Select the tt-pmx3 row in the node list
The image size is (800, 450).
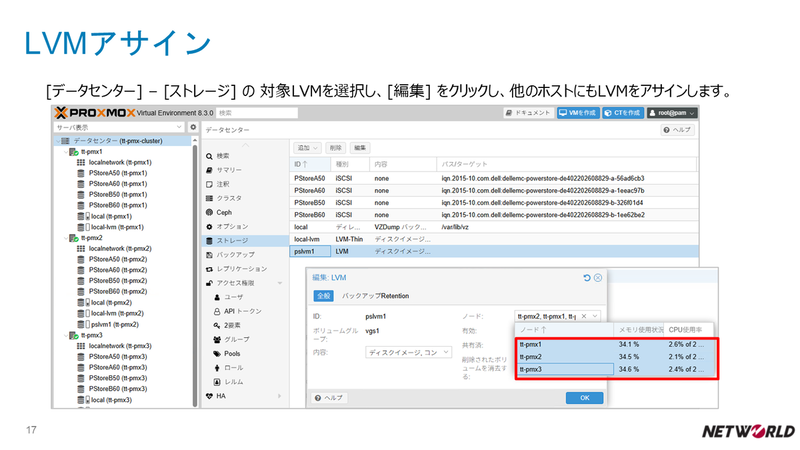tap(616, 369)
